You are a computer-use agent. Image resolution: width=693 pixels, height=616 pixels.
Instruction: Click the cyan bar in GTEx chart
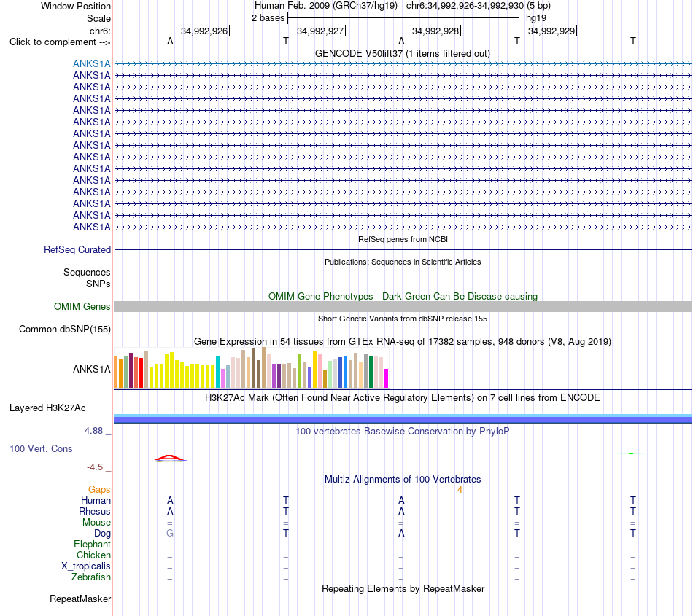[x=217, y=373]
